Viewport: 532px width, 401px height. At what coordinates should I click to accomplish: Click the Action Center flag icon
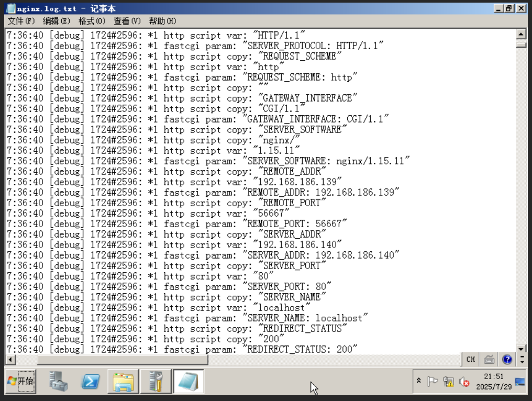click(x=433, y=382)
